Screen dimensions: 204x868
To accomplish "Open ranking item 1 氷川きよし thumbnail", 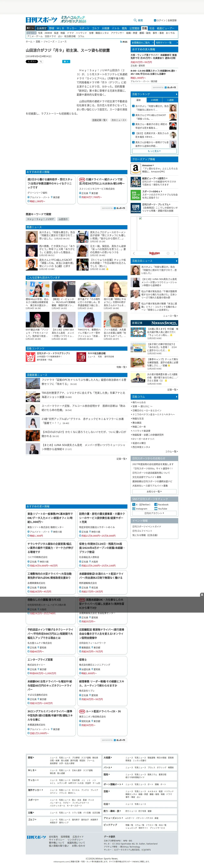I will 173,108.
